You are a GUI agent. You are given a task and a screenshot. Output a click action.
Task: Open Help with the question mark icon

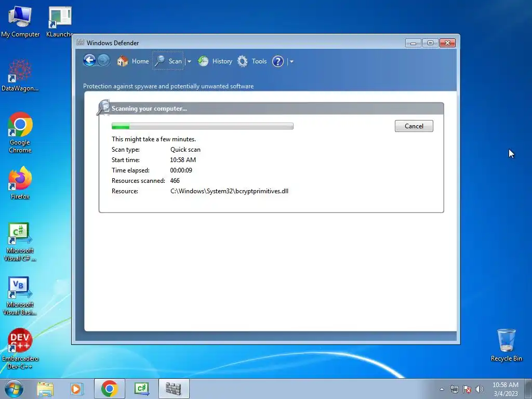(x=278, y=61)
